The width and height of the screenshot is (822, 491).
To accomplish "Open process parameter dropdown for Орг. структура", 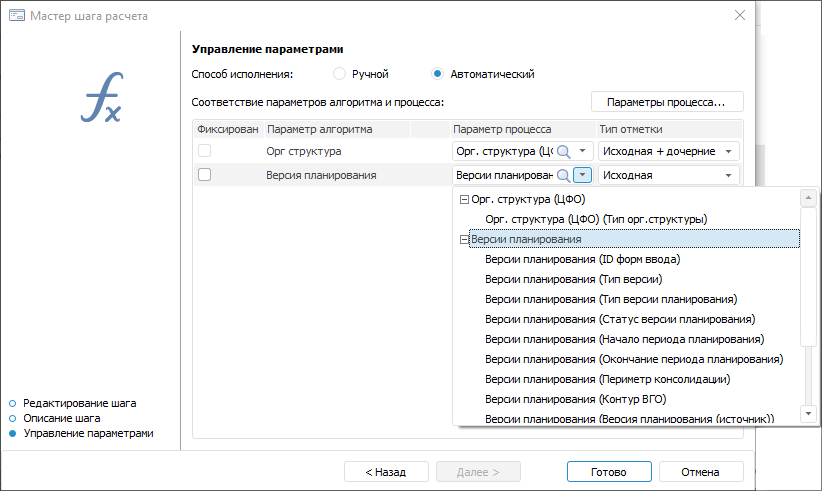I will 584,151.
